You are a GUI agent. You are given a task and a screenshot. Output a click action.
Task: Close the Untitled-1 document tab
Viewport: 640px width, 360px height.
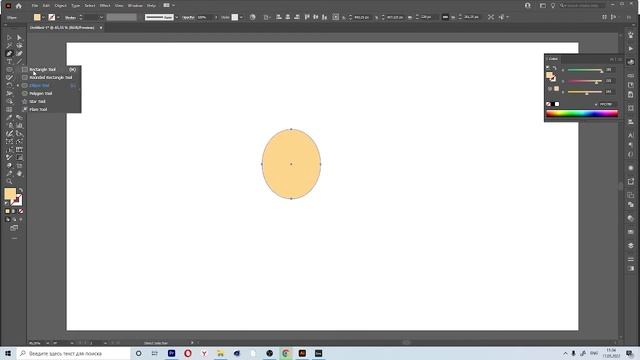[x=101, y=28]
